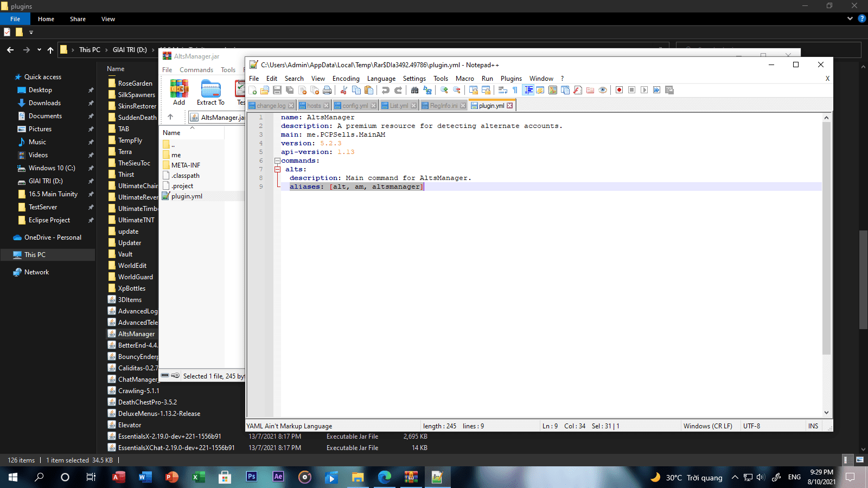Click the Redo arrow icon

pyautogui.click(x=398, y=90)
